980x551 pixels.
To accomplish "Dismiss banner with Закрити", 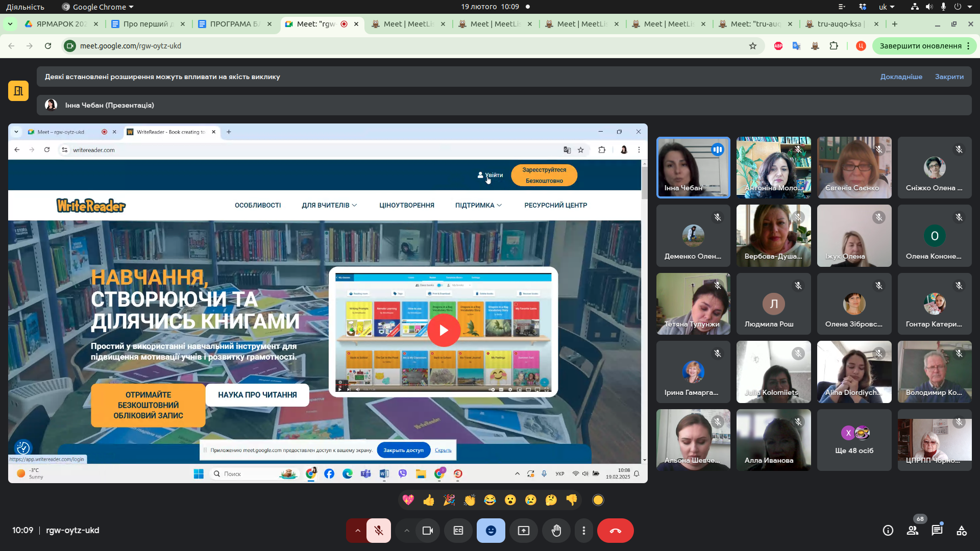I will 949,77.
